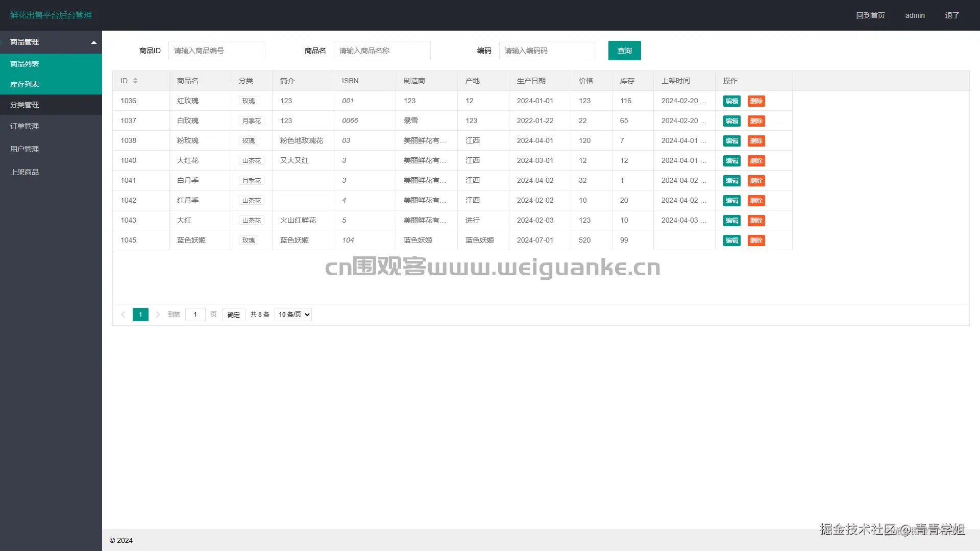Delete row 1041 白月季
Screen dimensions: 980x551
756,181
